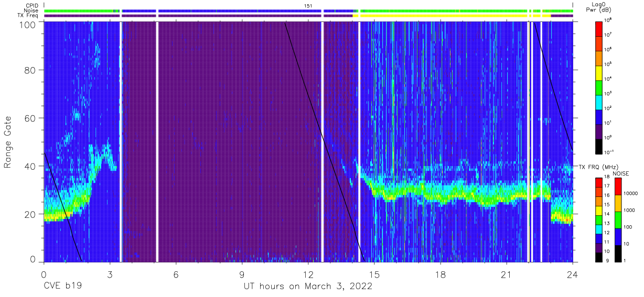This screenshot has height=297, width=644.
Task: Click the '24' tick on UT hours axis
Action: point(573,274)
